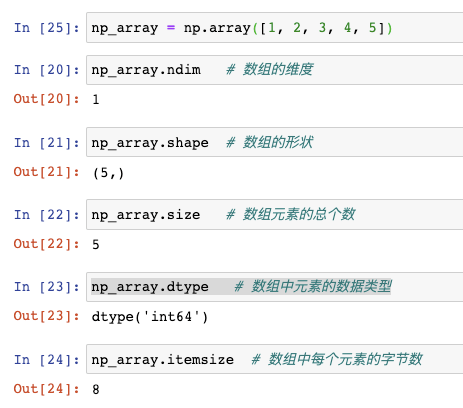
Task: Click into the np_array.size cell
Action: coord(275,215)
